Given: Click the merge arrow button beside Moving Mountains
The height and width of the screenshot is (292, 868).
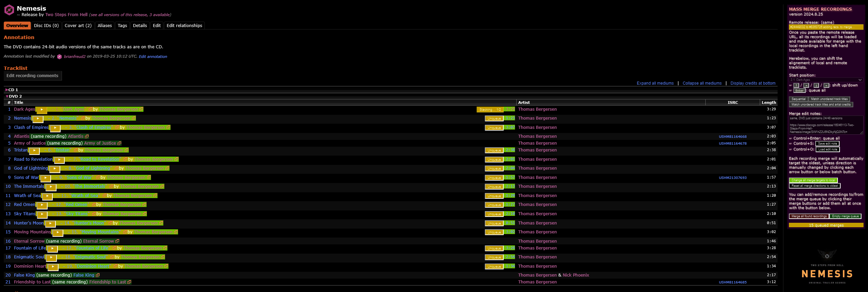Looking at the screenshot, I should pos(58,233).
